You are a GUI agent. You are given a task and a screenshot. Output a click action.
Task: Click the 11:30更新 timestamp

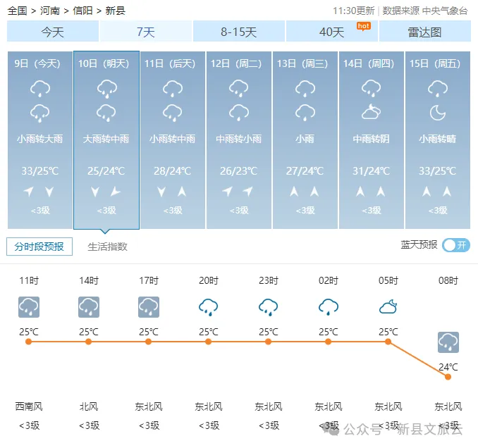click(x=354, y=11)
